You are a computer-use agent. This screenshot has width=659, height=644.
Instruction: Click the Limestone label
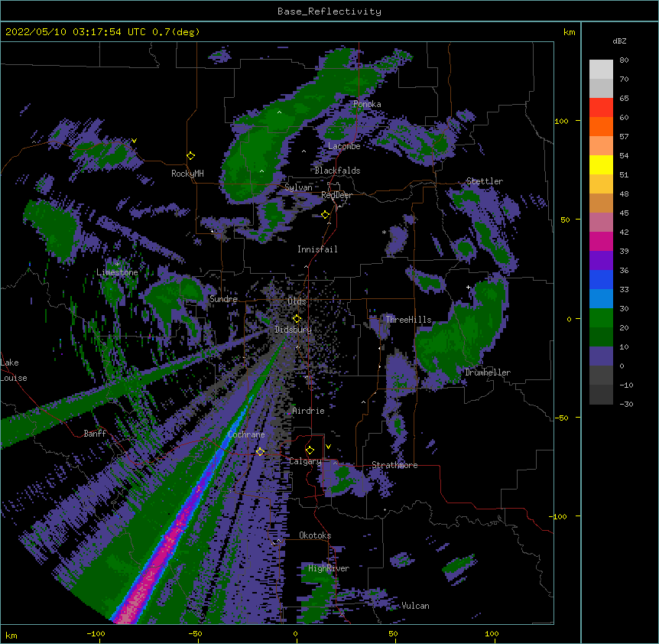[x=117, y=272]
